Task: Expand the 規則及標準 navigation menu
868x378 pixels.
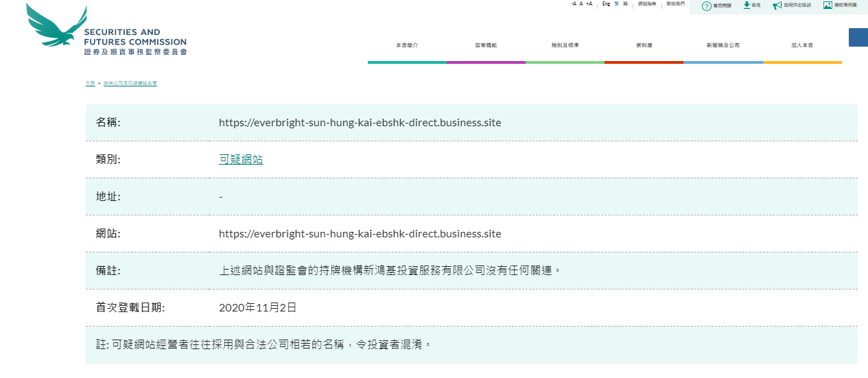Action: [565, 45]
